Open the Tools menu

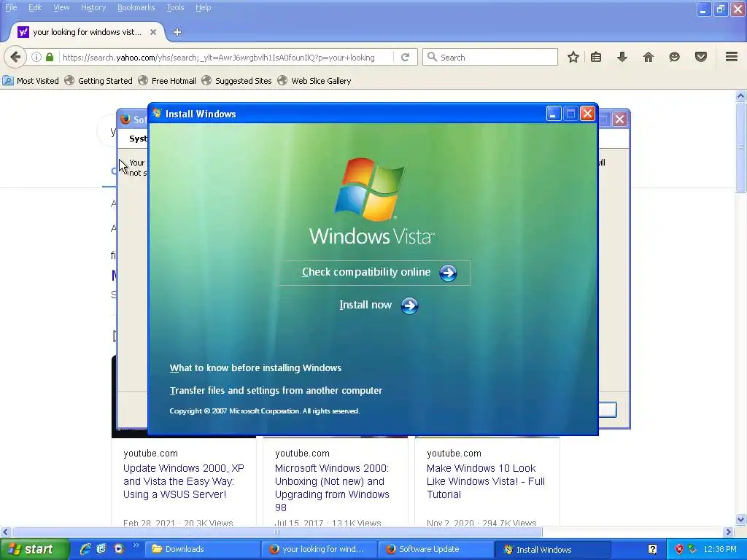(x=175, y=7)
